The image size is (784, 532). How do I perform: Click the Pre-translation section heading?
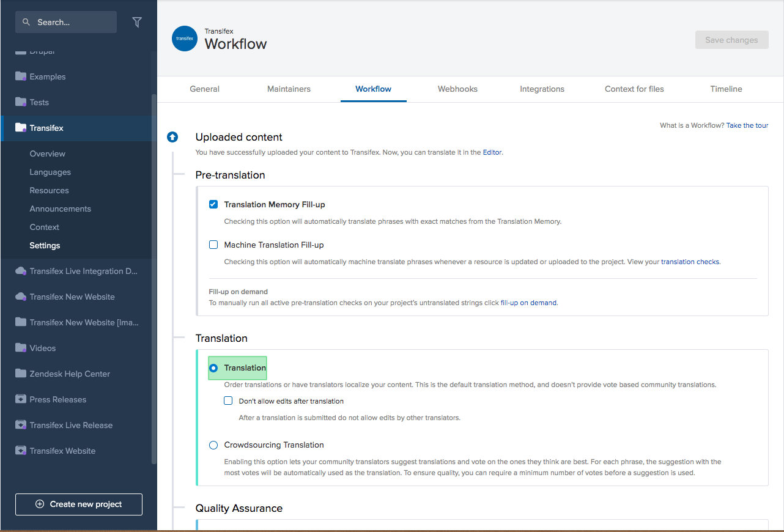click(x=230, y=175)
